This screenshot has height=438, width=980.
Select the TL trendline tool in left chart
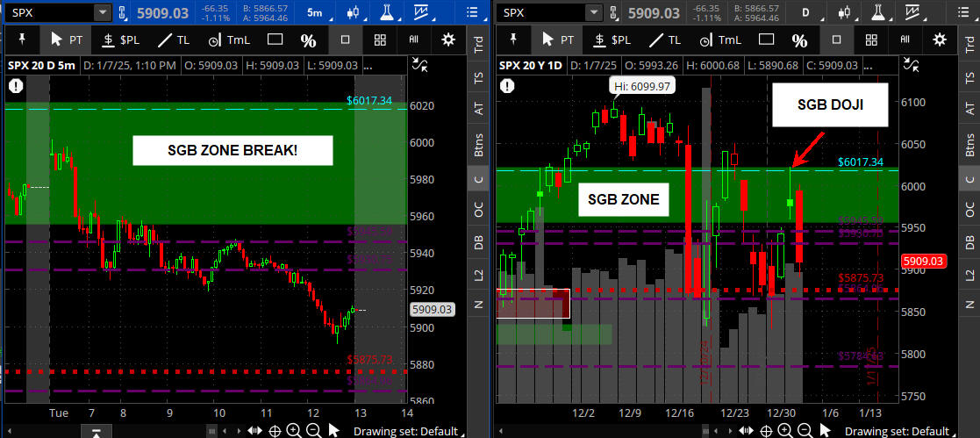pos(174,40)
